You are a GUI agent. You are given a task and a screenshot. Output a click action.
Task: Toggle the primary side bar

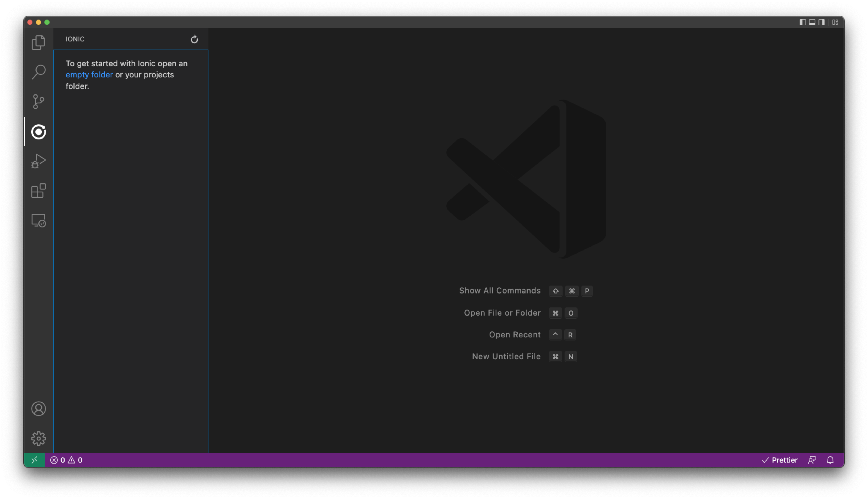point(802,22)
